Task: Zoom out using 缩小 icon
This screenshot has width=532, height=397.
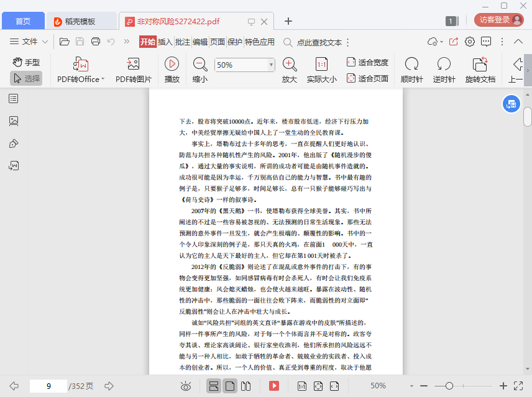Action: (x=200, y=70)
